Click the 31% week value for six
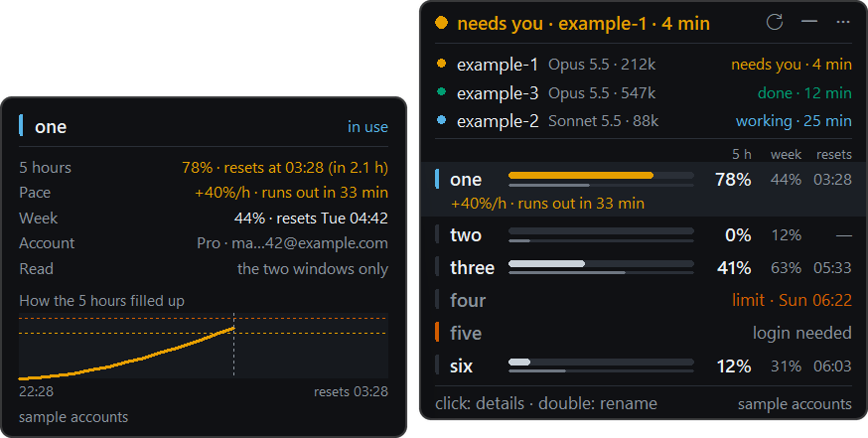 787,366
